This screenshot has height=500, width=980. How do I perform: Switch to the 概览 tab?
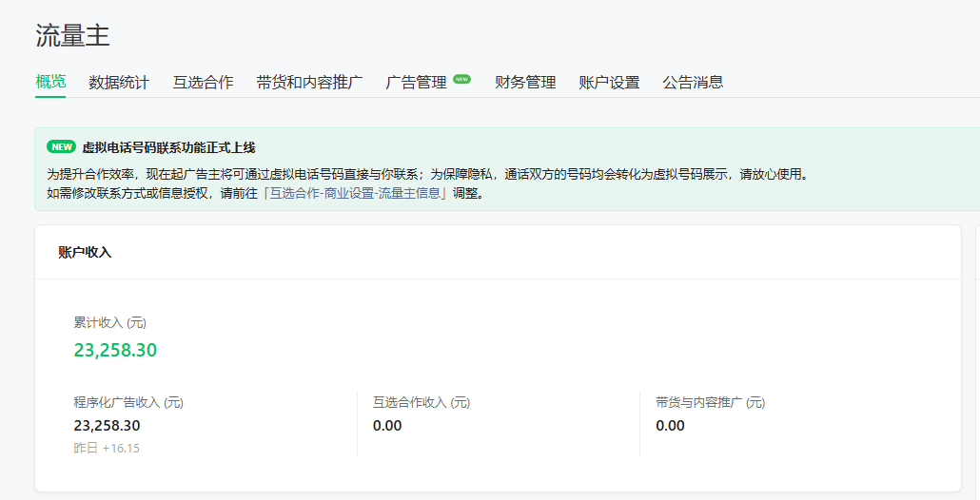50,82
